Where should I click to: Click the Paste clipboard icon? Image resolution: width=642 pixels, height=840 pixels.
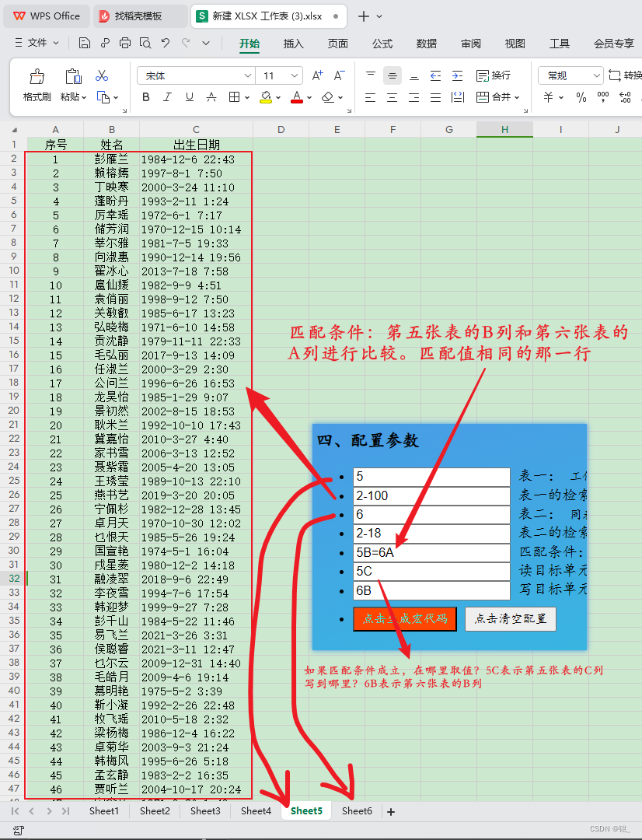[73, 76]
